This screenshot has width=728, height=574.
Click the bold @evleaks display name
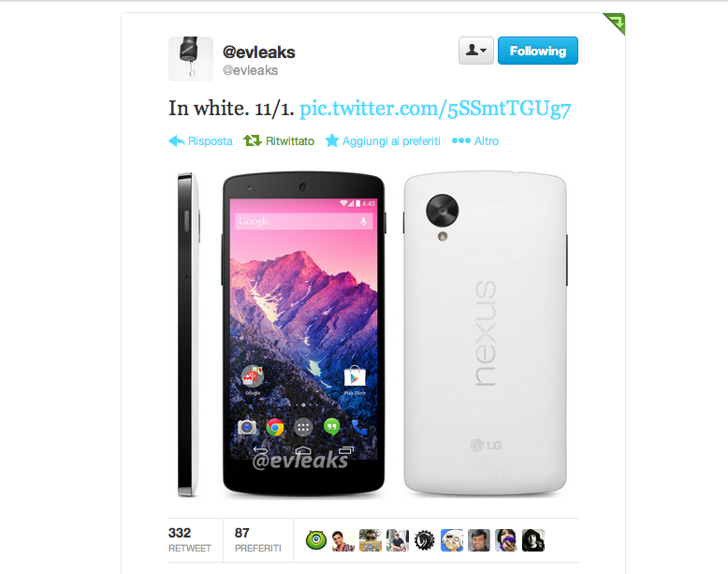click(x=258, y=52)
